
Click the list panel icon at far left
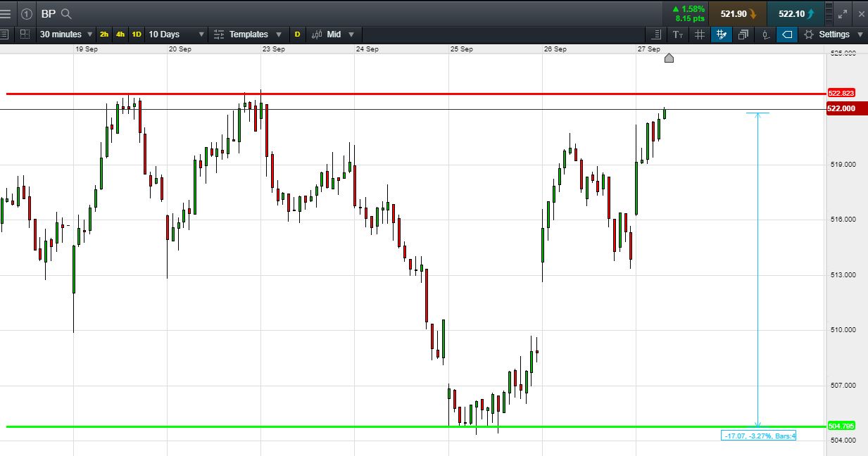tap(4, 34)
